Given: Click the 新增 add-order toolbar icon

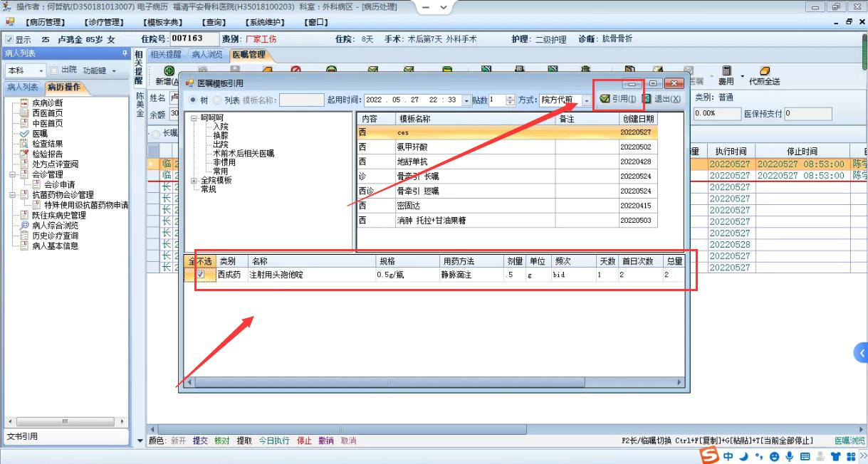Looking at the screenshot, I should click(169, 71).
